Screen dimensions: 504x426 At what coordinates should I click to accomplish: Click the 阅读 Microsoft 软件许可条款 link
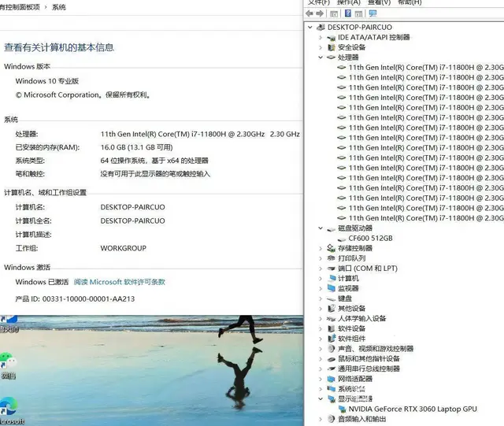coord(119,282)
